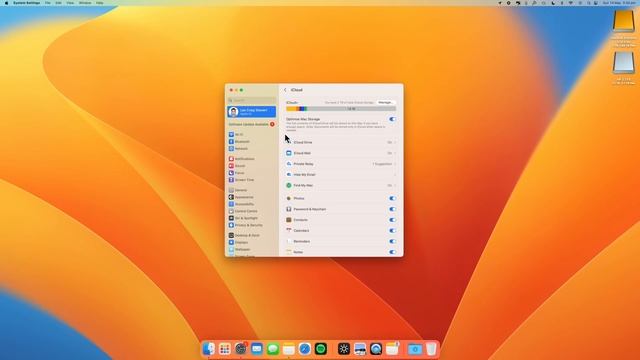The image size is (640, 360).
Task: Toggle Optimise Mac Storage switch
Action: coord(392,119)
